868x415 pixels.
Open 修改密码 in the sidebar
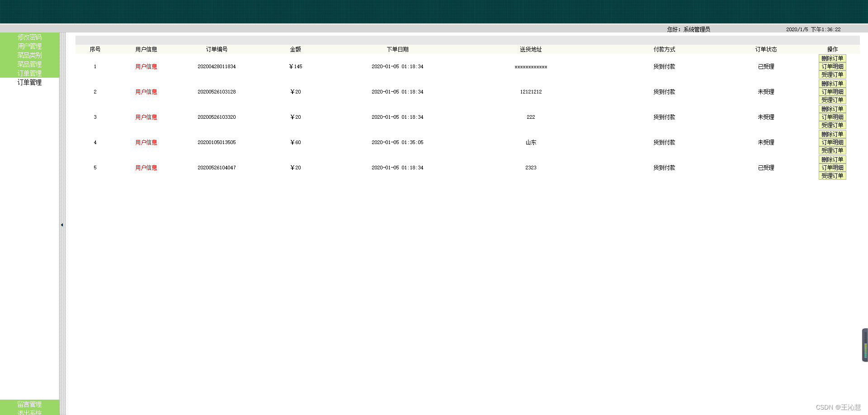click(x=29, y=37)
